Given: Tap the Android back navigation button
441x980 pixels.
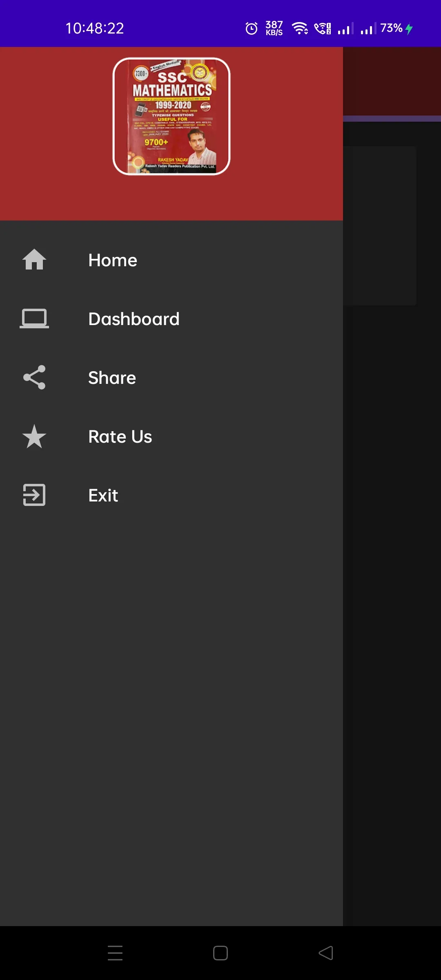Looking at the screenshot, I should (326, 953).
